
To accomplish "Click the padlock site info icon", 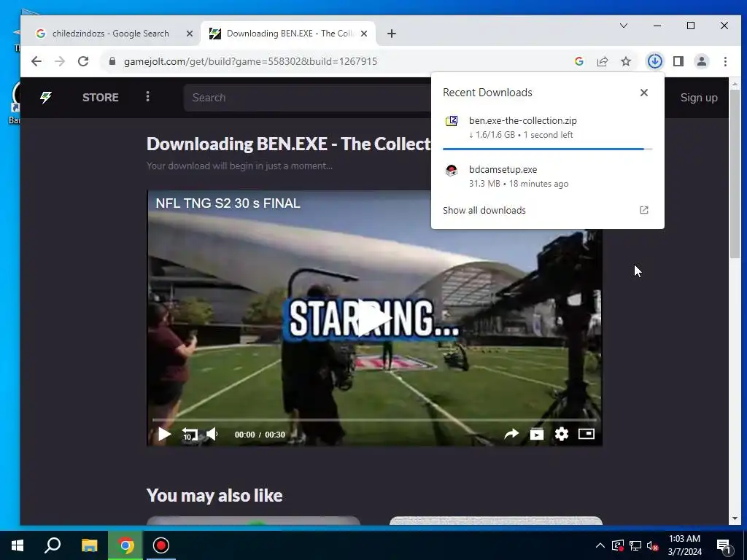I will pos(112,61).
